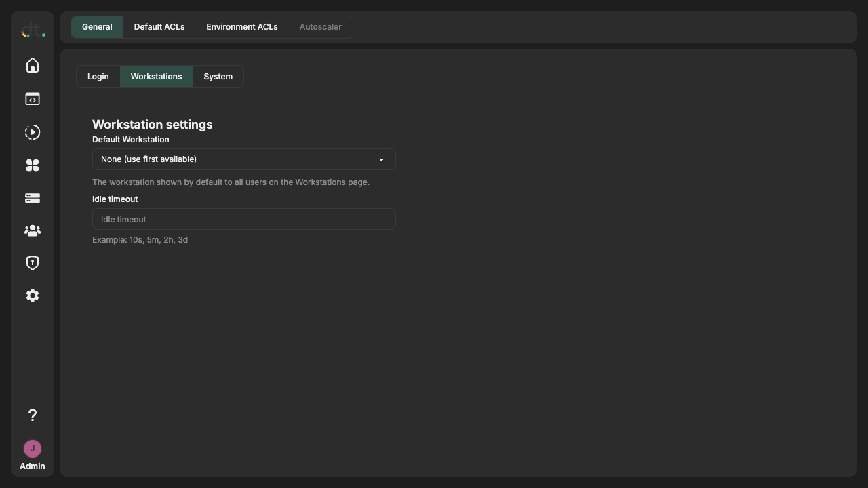Viewport: 868px width, 488px height.
Task: Click the dt logo at sidebar top
Action: point(32,30)
